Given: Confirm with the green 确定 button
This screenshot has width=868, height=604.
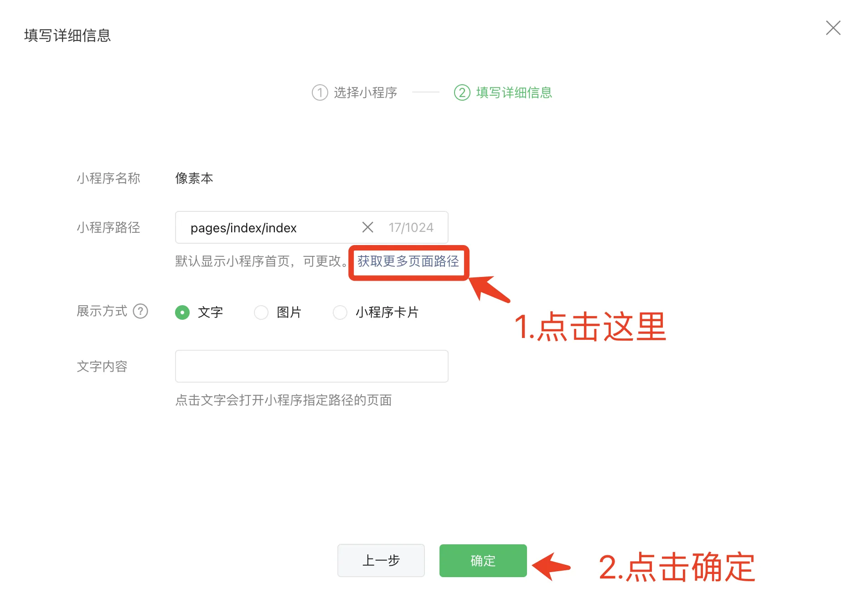Looking at the screenshot, I should 483,560.
